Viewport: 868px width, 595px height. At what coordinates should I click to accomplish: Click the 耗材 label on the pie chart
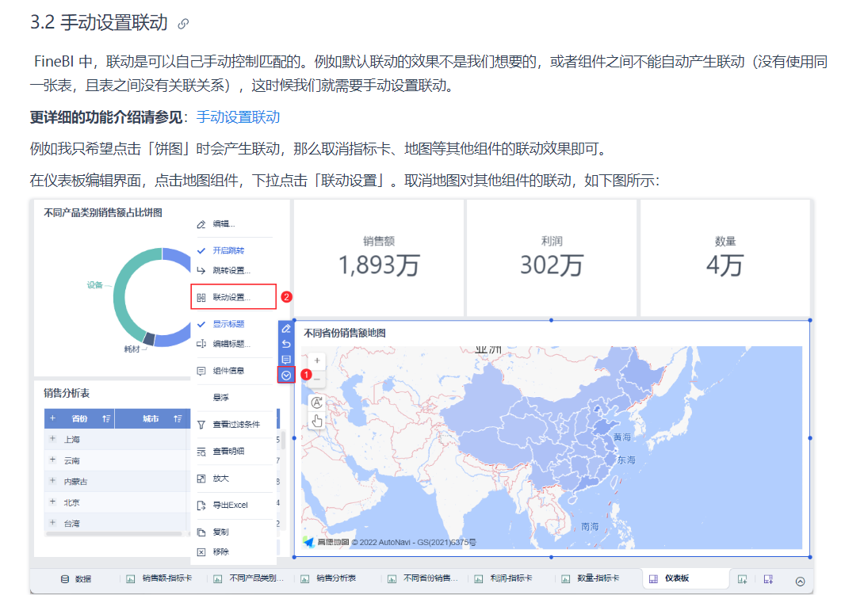click(x=132, y=349)
